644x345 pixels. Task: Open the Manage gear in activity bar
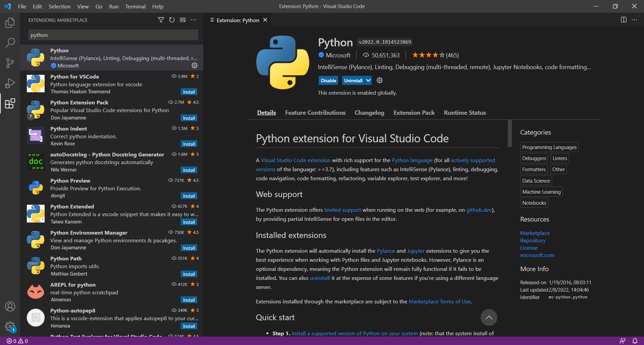point(10,326)
